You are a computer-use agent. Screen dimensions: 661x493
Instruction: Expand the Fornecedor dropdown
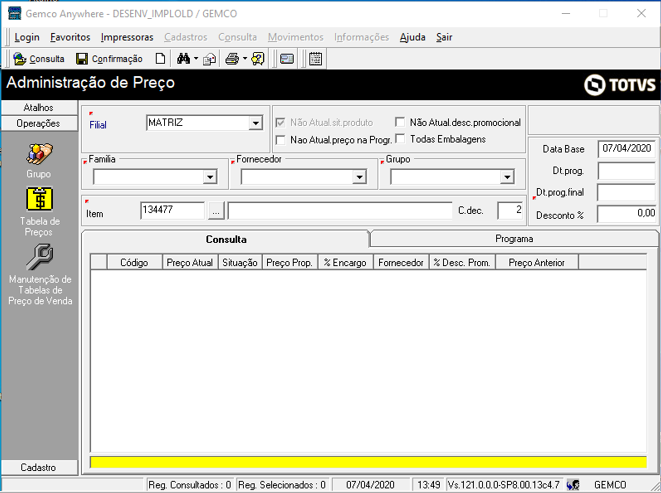pyautogui.click(x=359, y=177)
